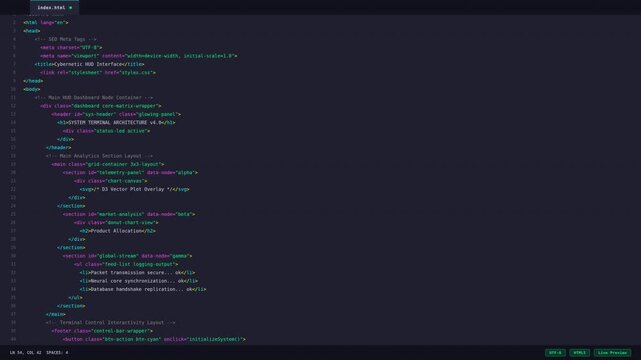
Task: Change the HTML5 language mode in status bar
Action: coord(579,353)
